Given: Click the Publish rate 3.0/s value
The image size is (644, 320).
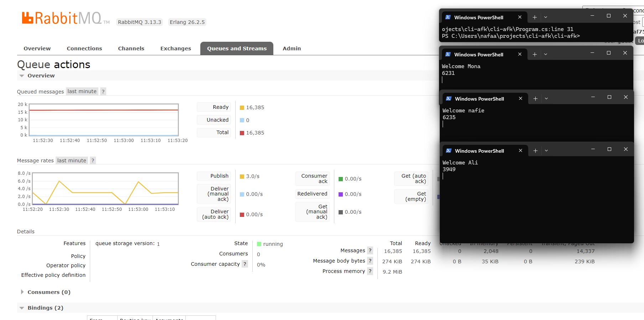Looking at the screenshot, I should [253, 176].
